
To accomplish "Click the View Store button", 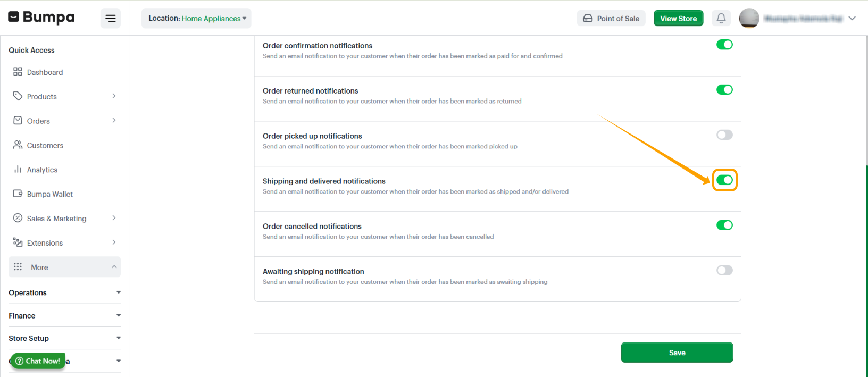I will 679,18.
